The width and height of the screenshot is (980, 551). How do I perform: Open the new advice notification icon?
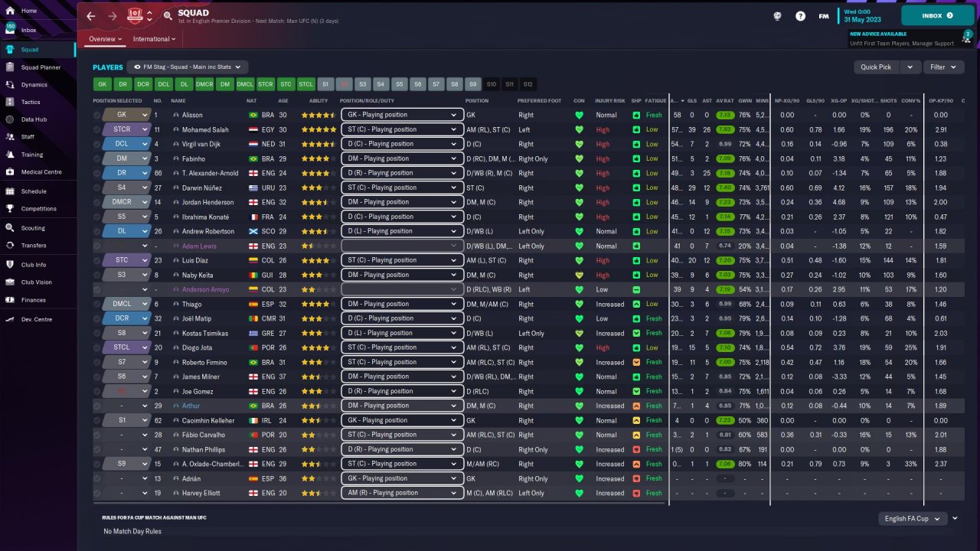coord(968,37)
